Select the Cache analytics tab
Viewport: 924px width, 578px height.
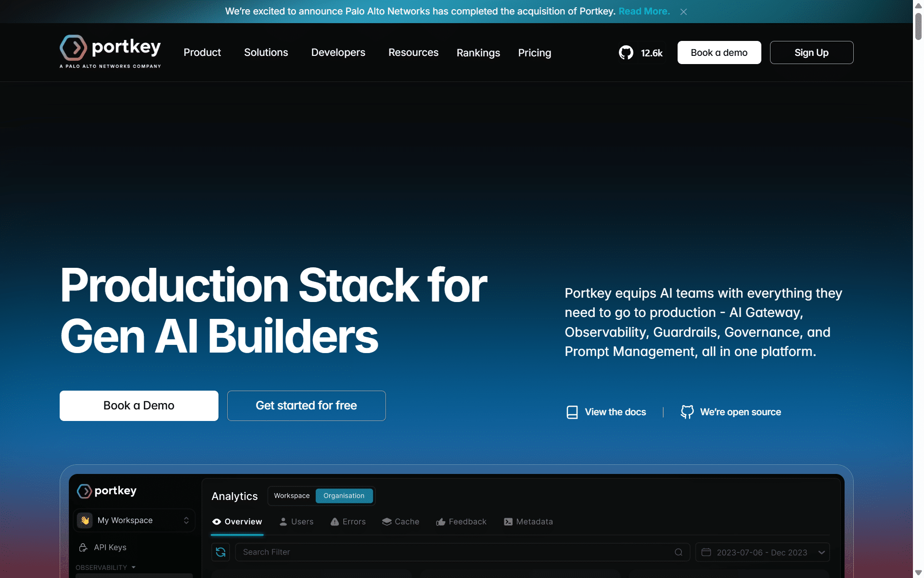400,522
